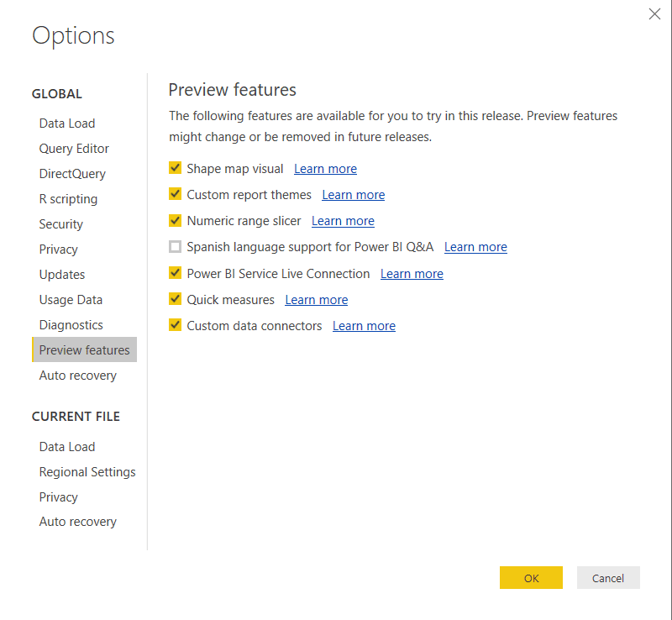This screenshot has width=672, height=620.
Task: Go to the DirectQuery options
Action: coord(72,174)
